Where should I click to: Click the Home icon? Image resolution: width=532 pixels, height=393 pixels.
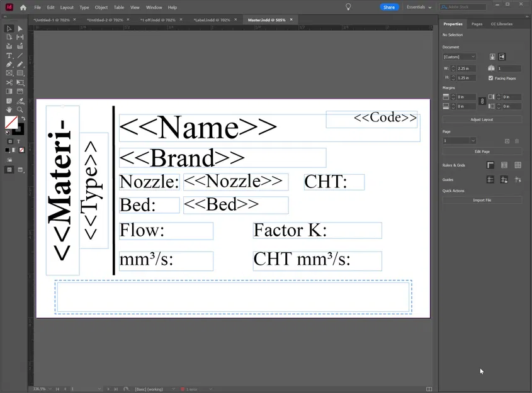[23, 8]
